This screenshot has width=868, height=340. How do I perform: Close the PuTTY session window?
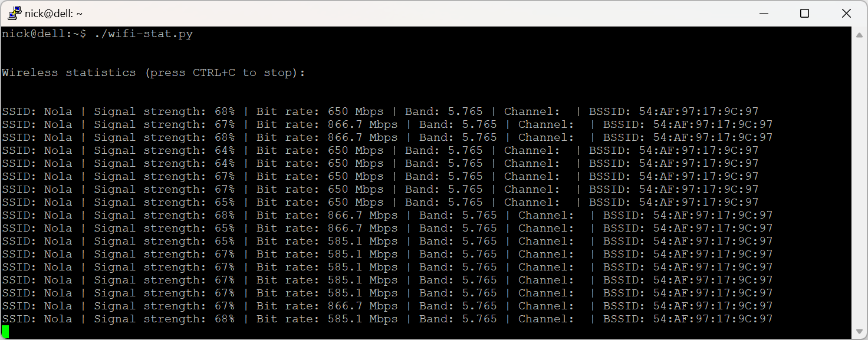point(846,13)
